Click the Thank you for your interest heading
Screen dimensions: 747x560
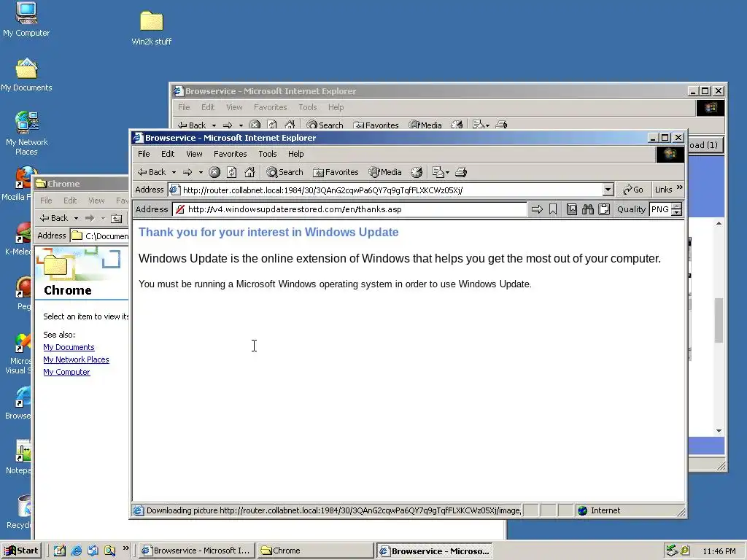tap(268, 232)
